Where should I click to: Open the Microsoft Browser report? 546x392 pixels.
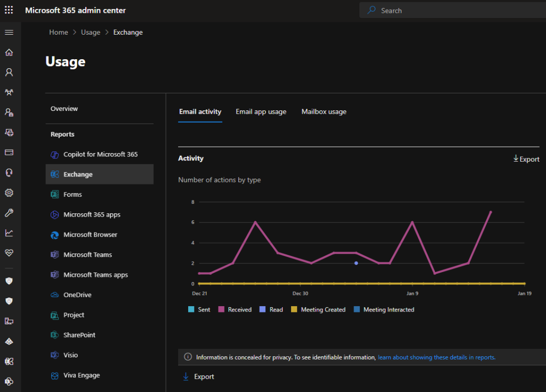point(100,235)
